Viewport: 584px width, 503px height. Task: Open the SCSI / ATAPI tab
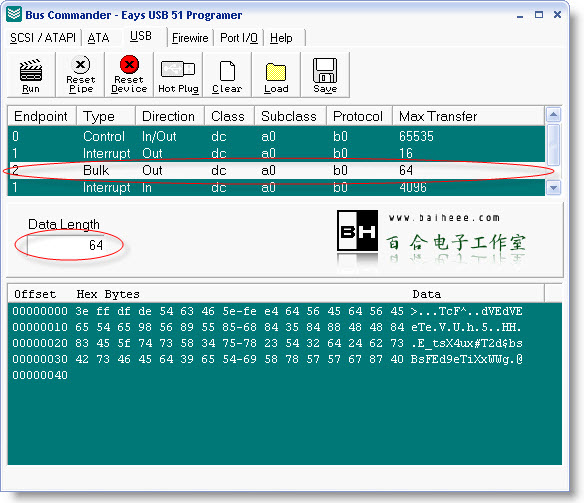point(43,38)
